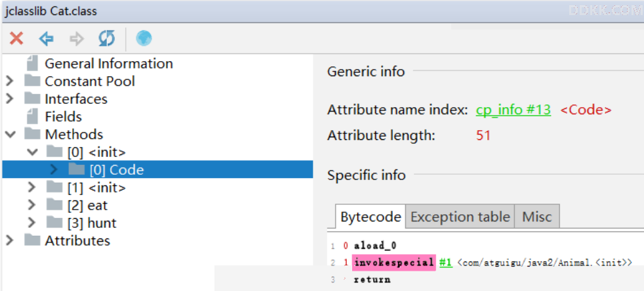Click the return bytecode instruction
This screenshot has width=644, height=291.
372,279
